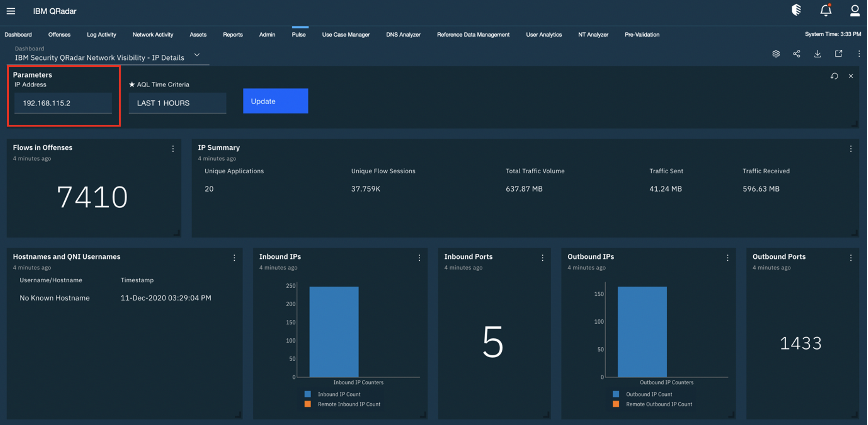Screen dimensions: 868x425
Task: Click the System Time display
Action: coord(833,34)
